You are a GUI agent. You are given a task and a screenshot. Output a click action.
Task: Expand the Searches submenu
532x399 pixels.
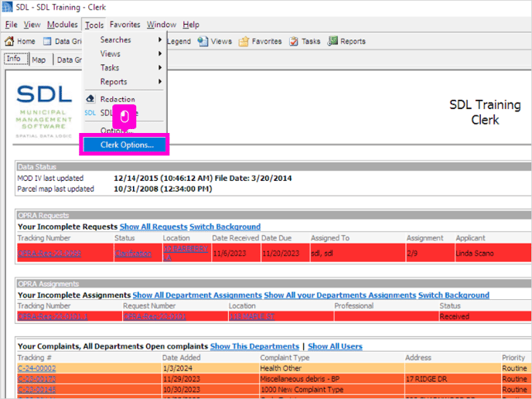124,39
